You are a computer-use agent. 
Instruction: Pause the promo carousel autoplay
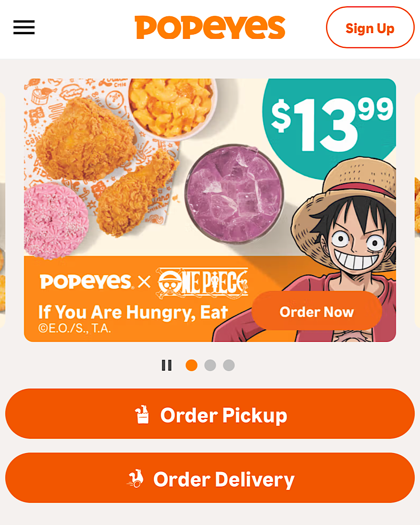[x=166, y=365]
